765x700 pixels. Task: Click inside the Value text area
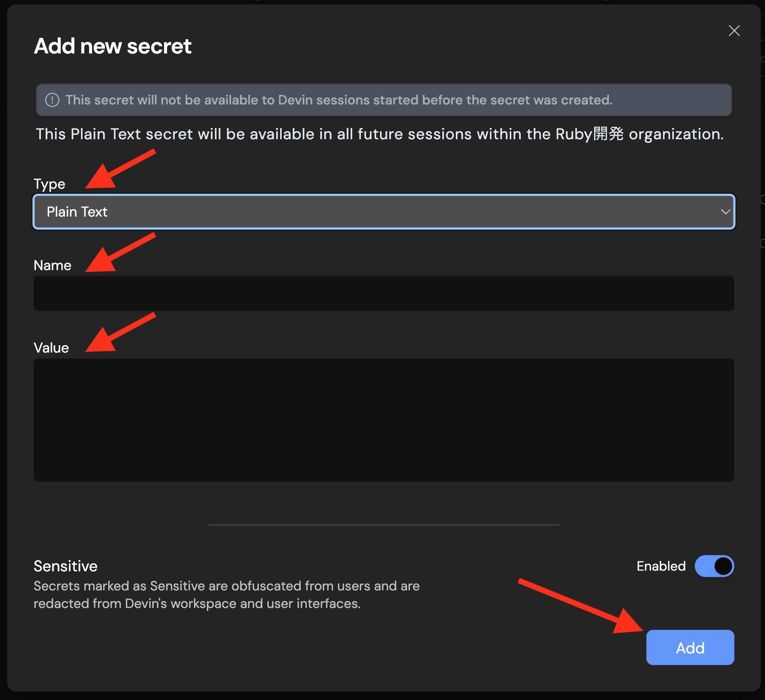tap(383, 420)
